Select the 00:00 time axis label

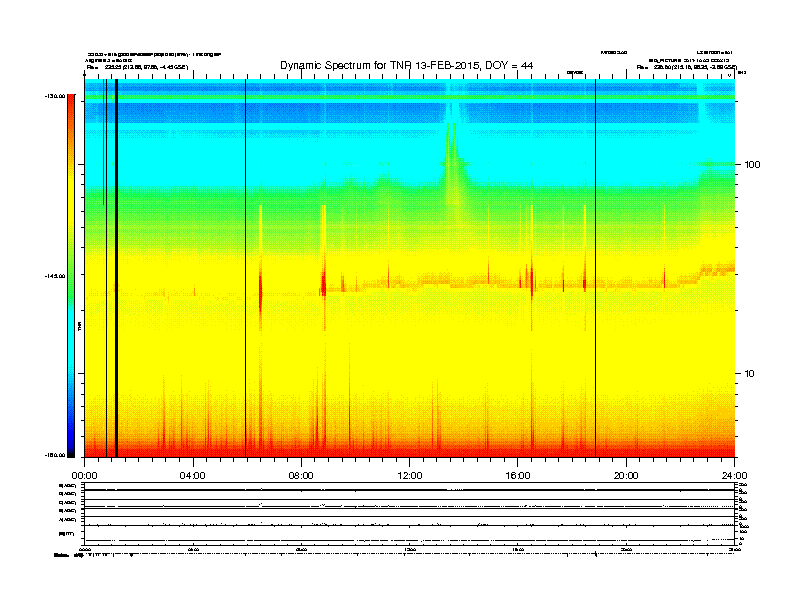coord(84,476)
